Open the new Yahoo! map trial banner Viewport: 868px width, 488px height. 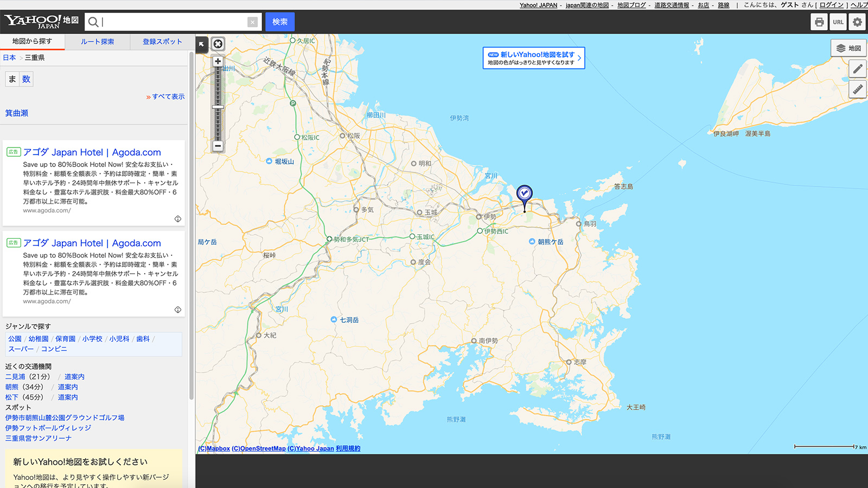click(x=533, y=58)
